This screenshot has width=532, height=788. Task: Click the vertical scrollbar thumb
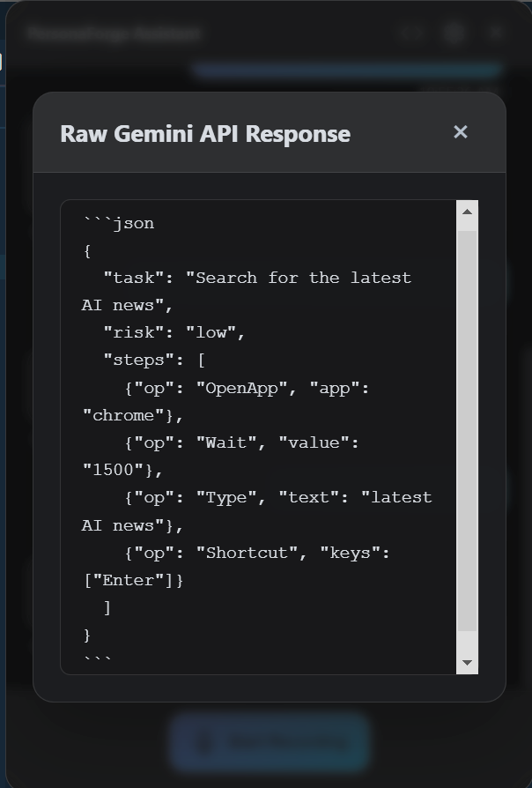467,430
